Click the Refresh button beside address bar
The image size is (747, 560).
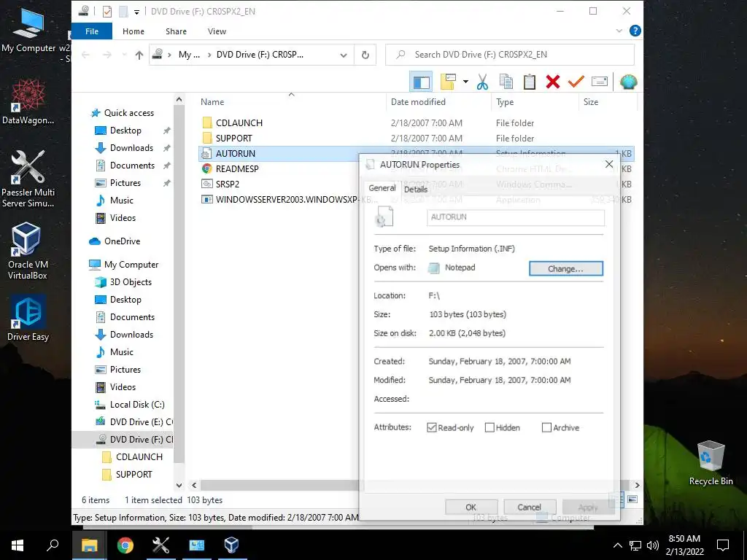point(365,55)
